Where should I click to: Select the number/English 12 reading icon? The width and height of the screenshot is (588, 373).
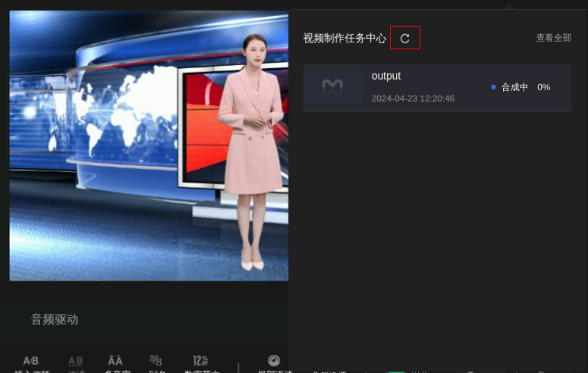pyautogui.click(x=201, y=362)
